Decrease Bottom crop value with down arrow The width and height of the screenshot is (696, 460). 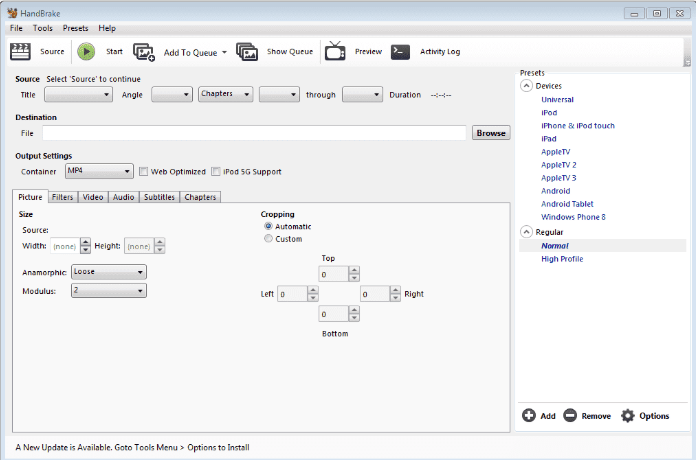[354, 317]
